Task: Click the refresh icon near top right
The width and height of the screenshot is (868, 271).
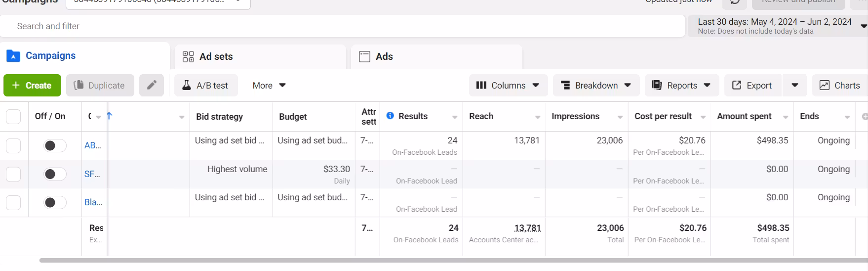Action: pos(735,2)
